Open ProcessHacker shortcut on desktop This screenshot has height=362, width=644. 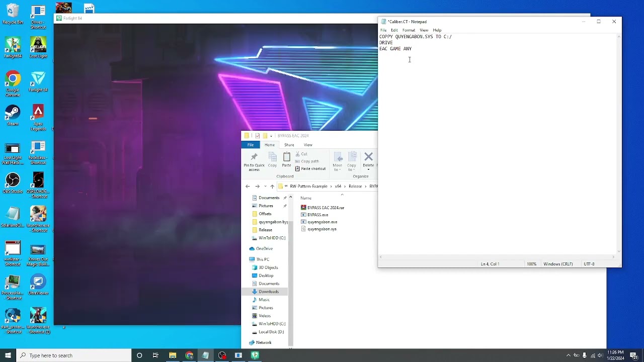click(13, 288)
